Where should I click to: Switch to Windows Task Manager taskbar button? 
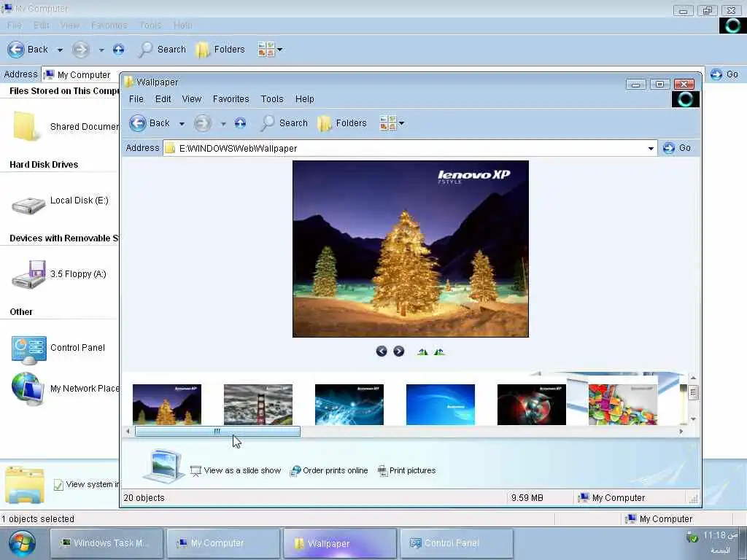click(x=107, y=543)
